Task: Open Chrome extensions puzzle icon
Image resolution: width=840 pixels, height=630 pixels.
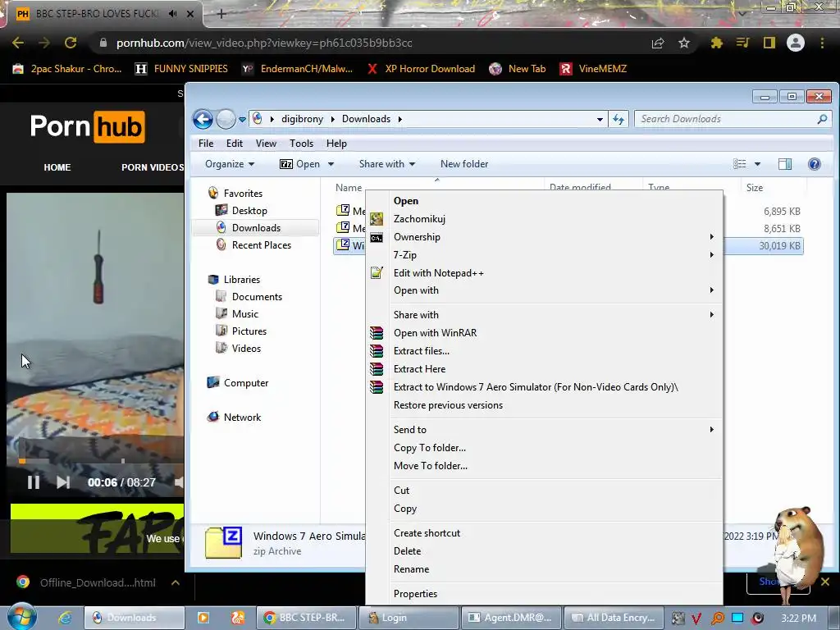Action: (716, 43)
